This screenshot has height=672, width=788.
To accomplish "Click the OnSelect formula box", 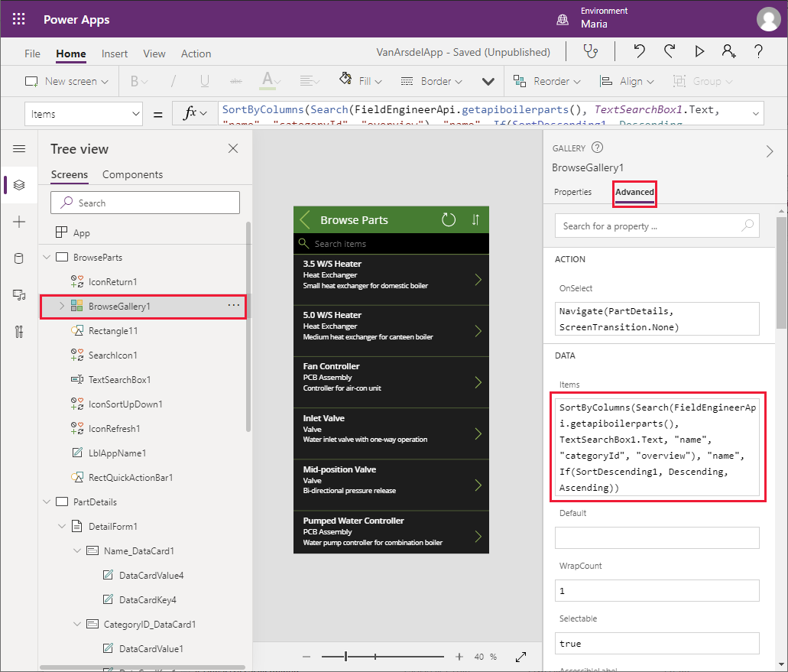I will [657, 319].
